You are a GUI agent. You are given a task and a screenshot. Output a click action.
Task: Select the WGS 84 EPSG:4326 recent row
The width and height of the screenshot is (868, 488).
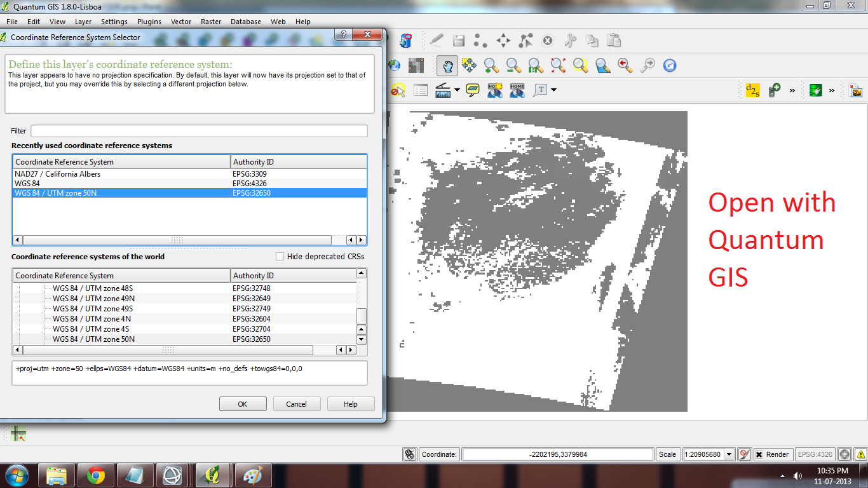190,183
